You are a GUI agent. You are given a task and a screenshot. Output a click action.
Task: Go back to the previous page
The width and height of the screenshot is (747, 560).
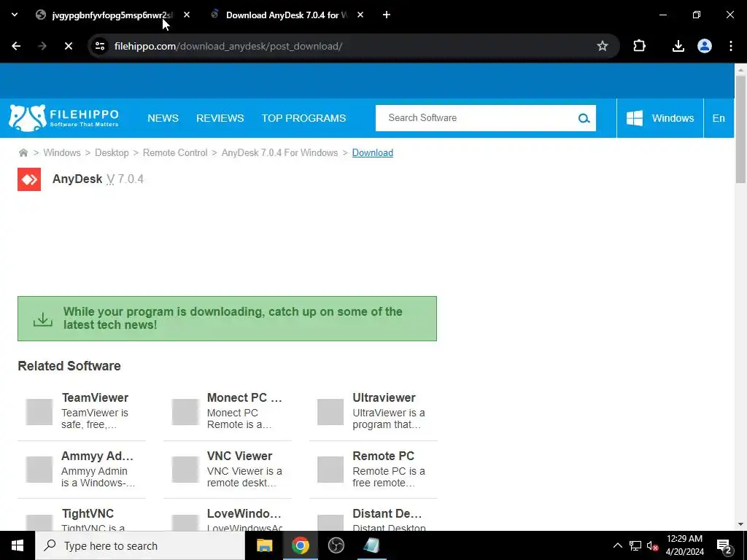pyautogui.click(x=16, y=46)
